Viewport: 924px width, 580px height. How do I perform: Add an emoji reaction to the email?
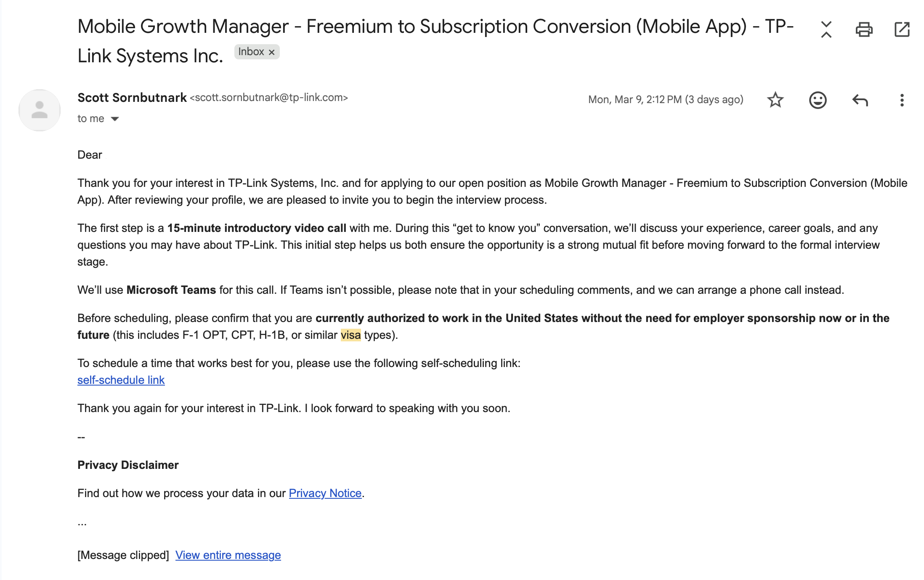[818, 100]
